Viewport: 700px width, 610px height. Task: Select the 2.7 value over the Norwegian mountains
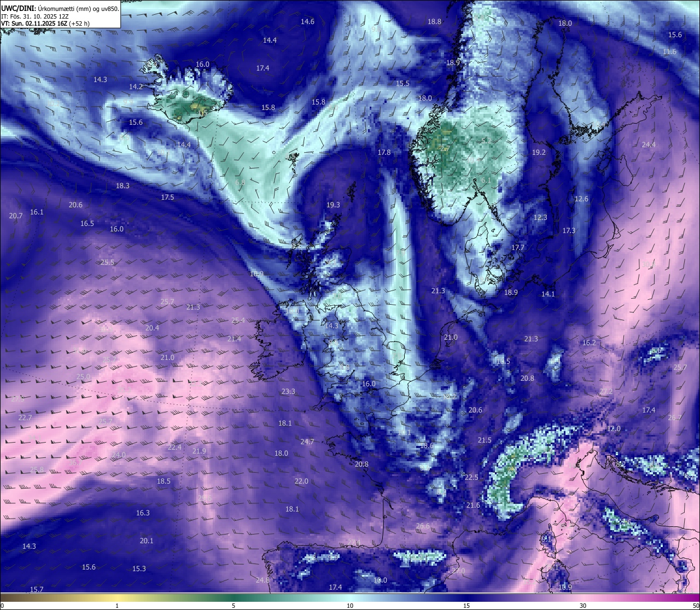445,149
